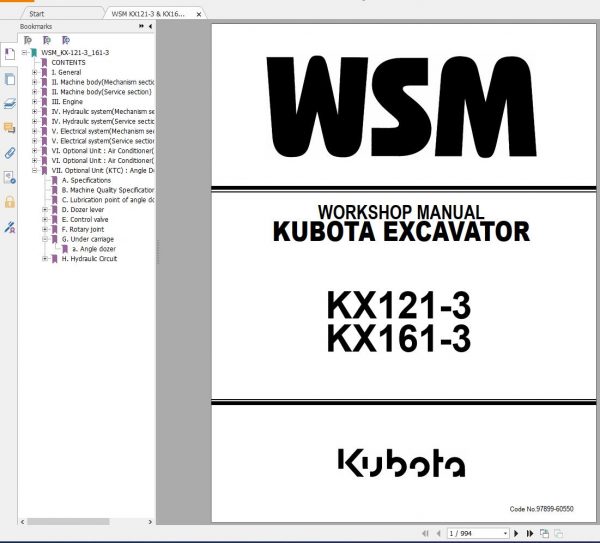Image resolution: width=600 pixels, height=543 pixels.
Task: Go to the last page button
Action: pyautogui.click(x=530, y=533)
